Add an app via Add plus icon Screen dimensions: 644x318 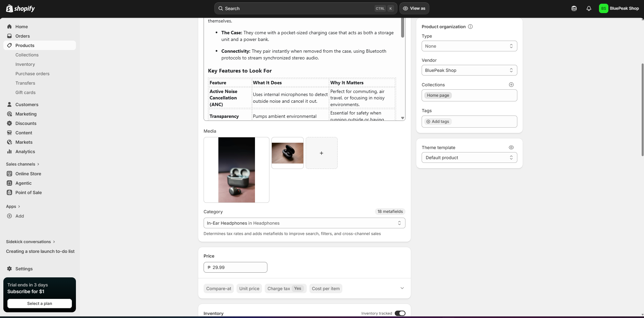pyautogui.click(x=9, y=216)
